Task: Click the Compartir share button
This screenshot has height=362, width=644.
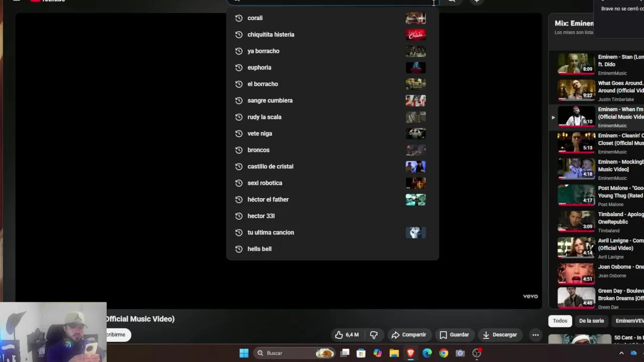Action: 409,335
